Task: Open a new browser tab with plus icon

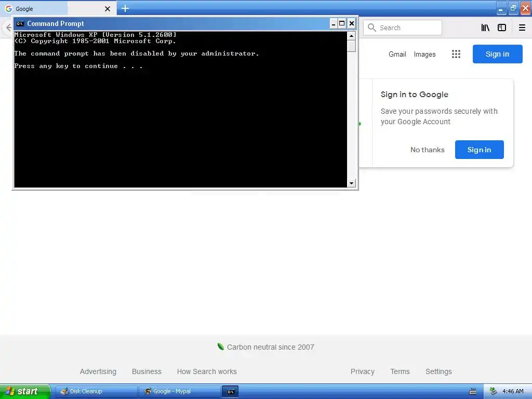Action: pos(125,8)
